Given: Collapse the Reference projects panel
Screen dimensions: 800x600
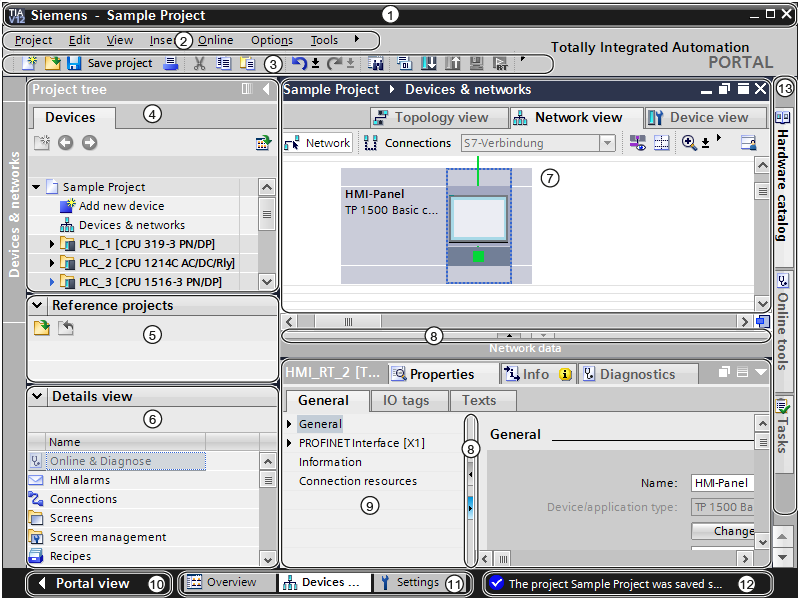Looking at the screenshot, I should [37, 306].
